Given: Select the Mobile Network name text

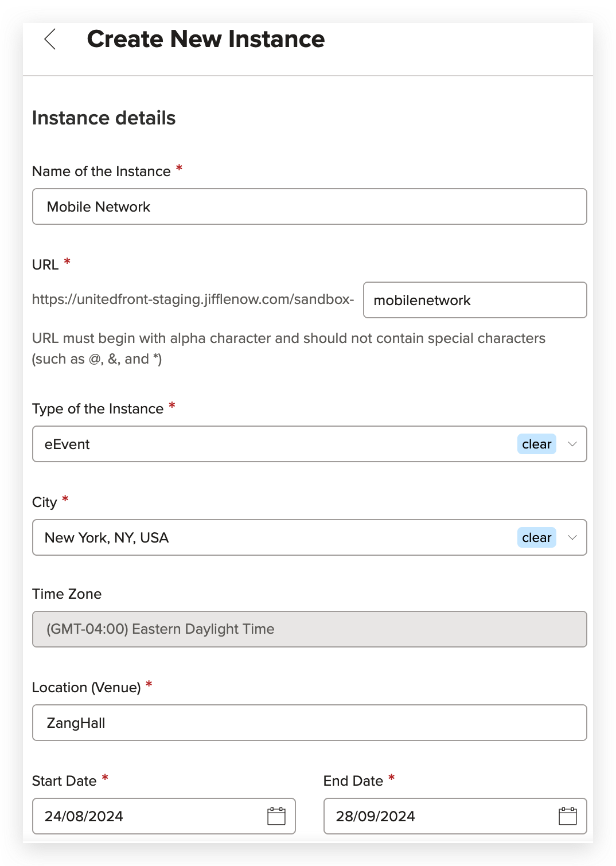Looking at the screenshot, I should (99, 206).
